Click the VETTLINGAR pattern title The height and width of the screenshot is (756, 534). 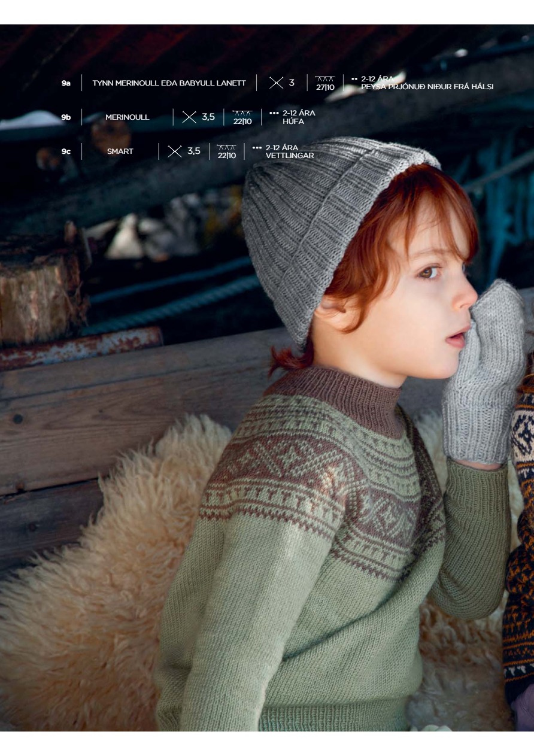click(x=290, y=156)
